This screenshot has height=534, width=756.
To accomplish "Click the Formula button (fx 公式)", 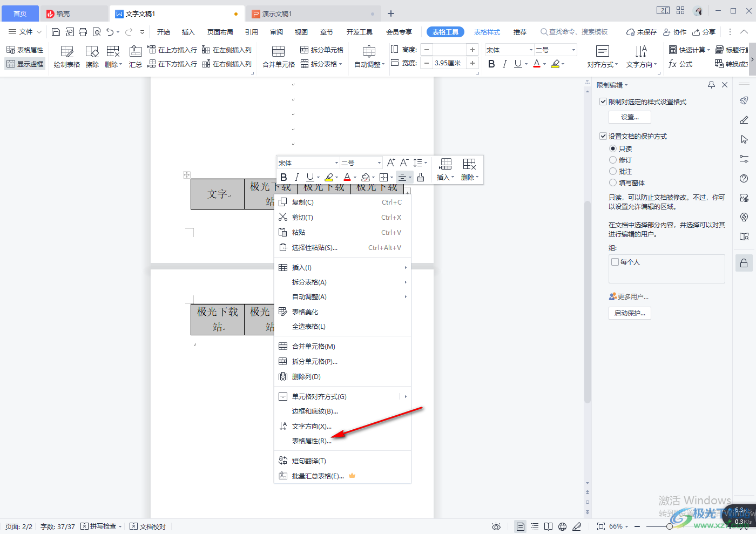I will click(680, 64).
